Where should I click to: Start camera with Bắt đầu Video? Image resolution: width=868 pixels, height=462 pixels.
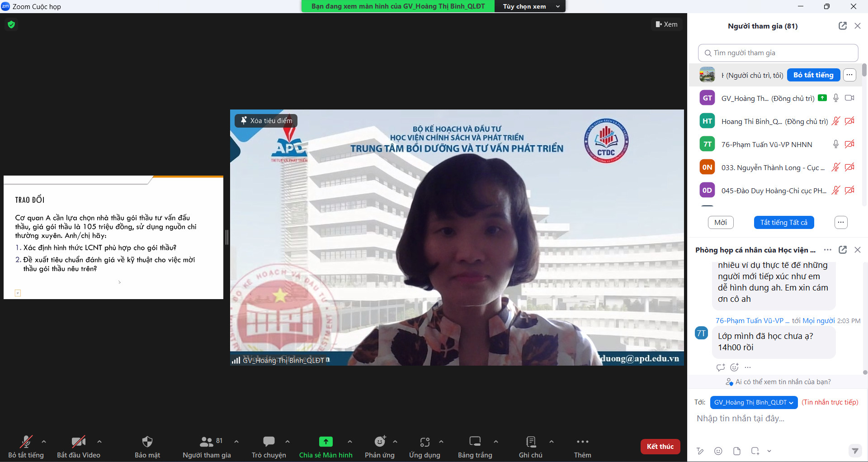[78, 442]
